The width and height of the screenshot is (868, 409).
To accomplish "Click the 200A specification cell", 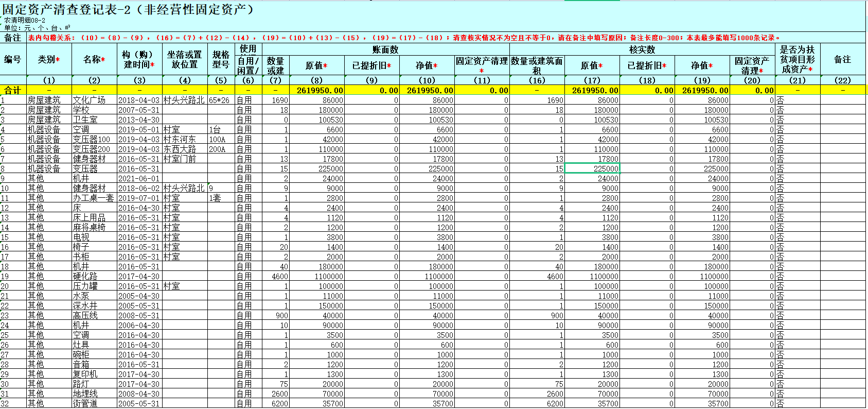I will (x=221, y=149).
